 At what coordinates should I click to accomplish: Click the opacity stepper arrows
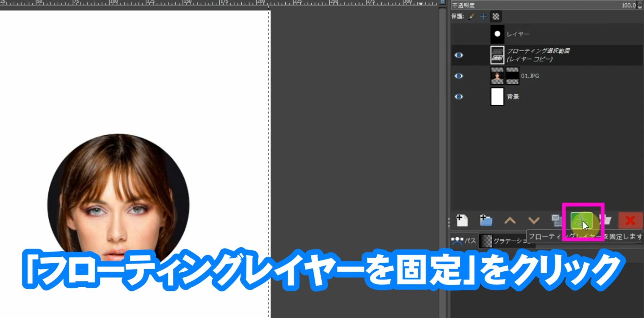pyautogui.click(x=640, y=5)
